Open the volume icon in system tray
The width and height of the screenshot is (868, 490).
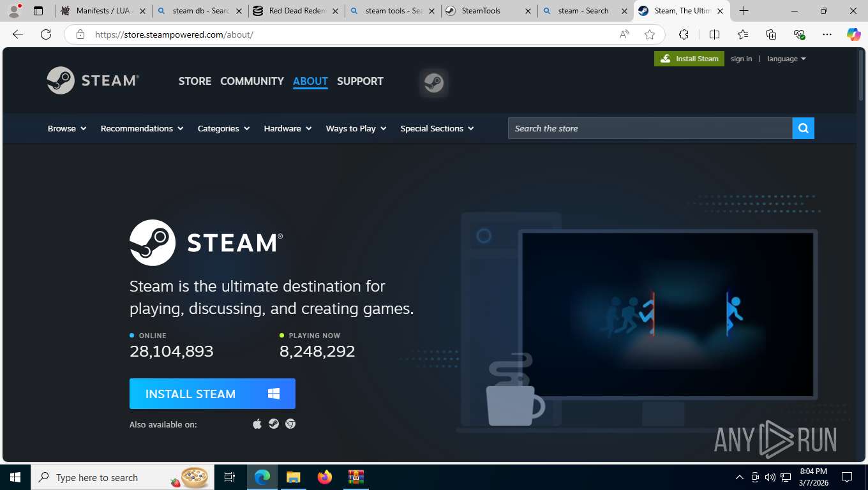[770, 477]
